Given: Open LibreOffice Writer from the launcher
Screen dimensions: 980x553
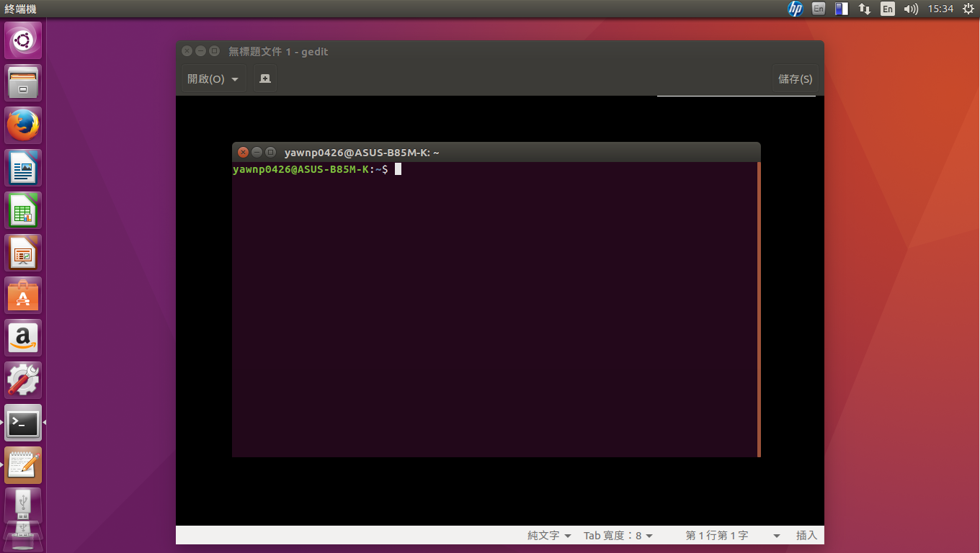Looking at the screenshot, I should point(23,168).
